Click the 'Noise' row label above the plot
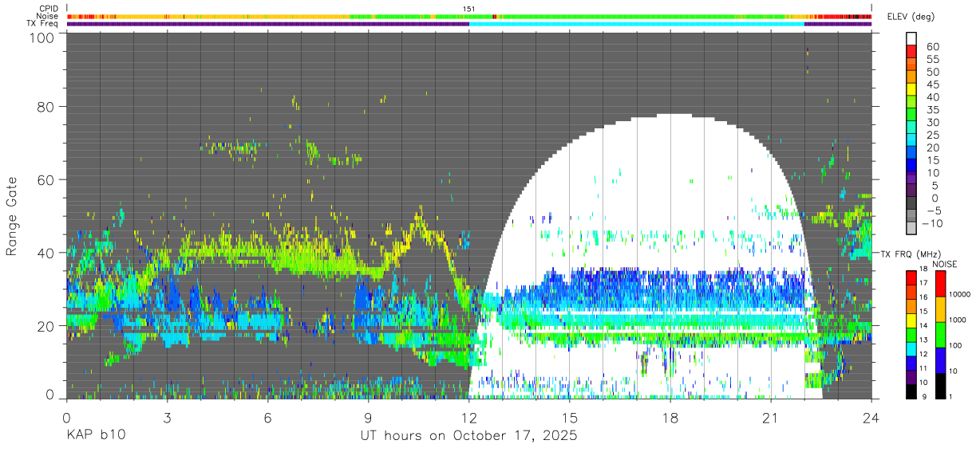 tap(47, 16)
